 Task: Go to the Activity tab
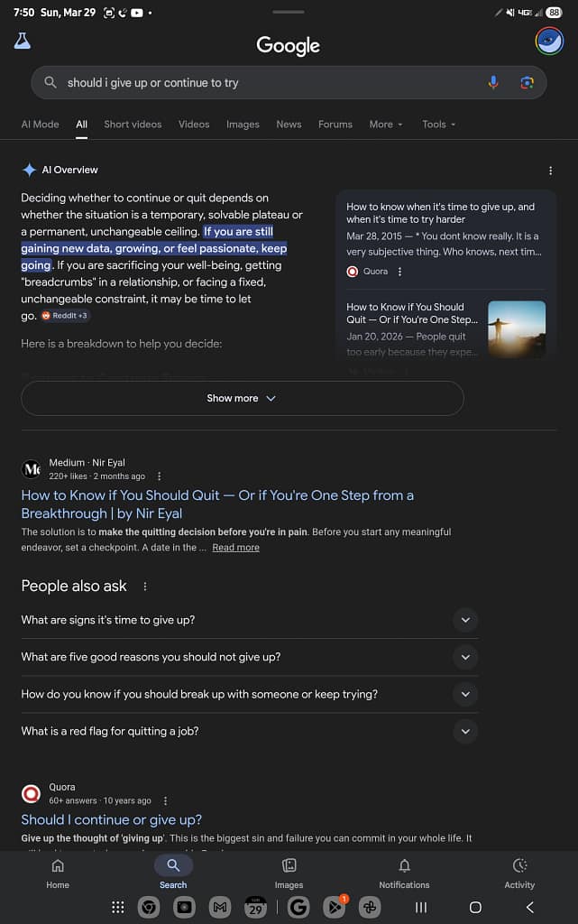[x=519, y=873]
